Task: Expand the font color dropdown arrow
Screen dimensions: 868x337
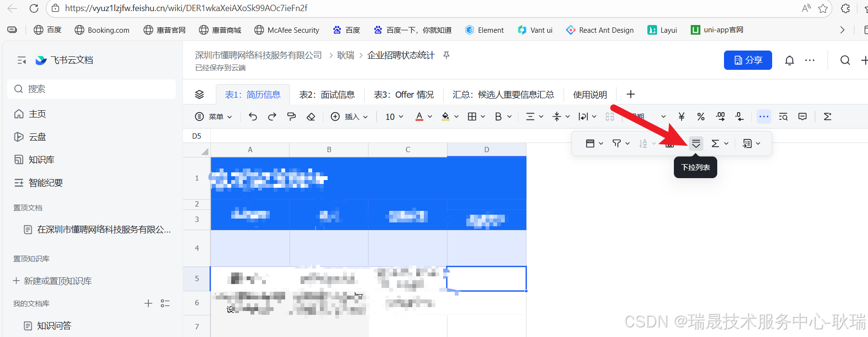Action: pos(430,117)
